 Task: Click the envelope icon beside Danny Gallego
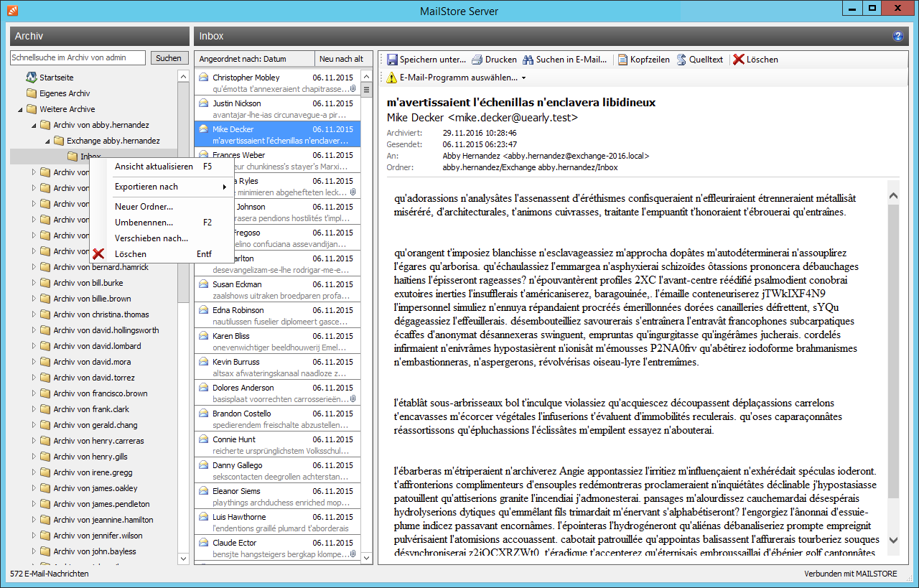coord(203,465)
